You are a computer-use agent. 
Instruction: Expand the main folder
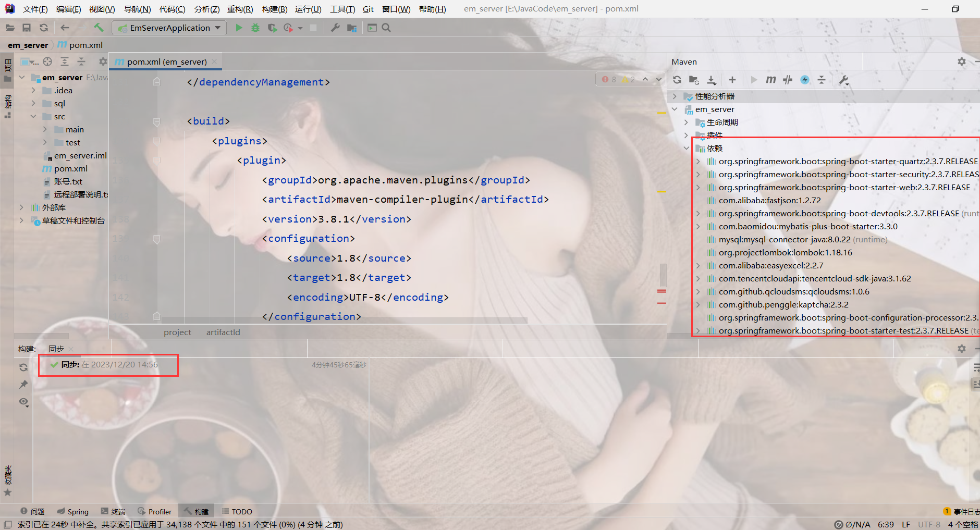(45, 129)
